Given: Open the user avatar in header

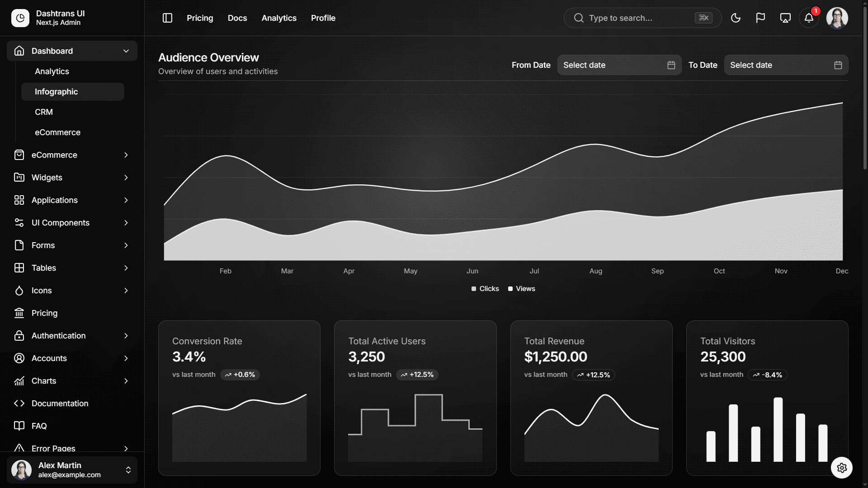Looking at the screenshot, I should [837, 18].
